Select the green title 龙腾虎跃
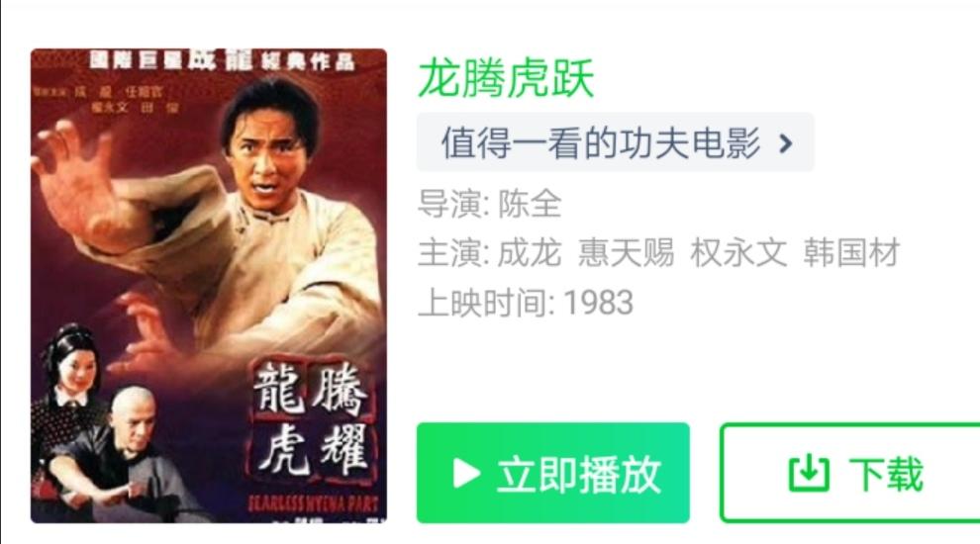The height and width of the screenshot is (544, 980). click(x=506, y=78)
